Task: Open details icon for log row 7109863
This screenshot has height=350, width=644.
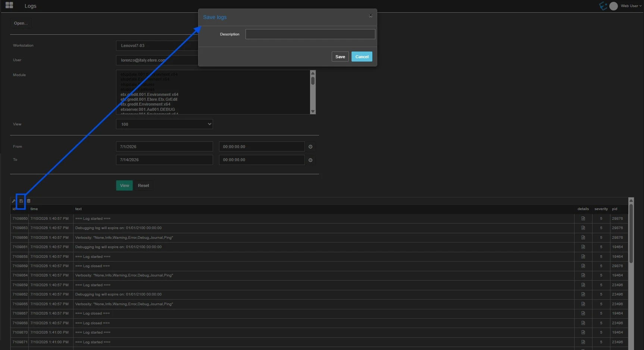Action: coord(583,228)
